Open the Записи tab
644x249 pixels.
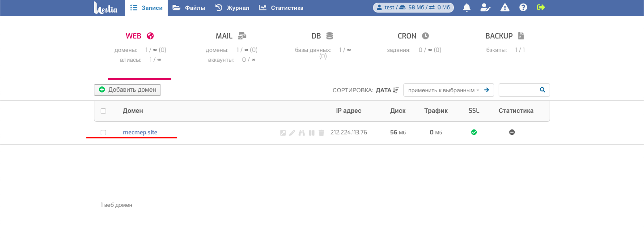146,8
